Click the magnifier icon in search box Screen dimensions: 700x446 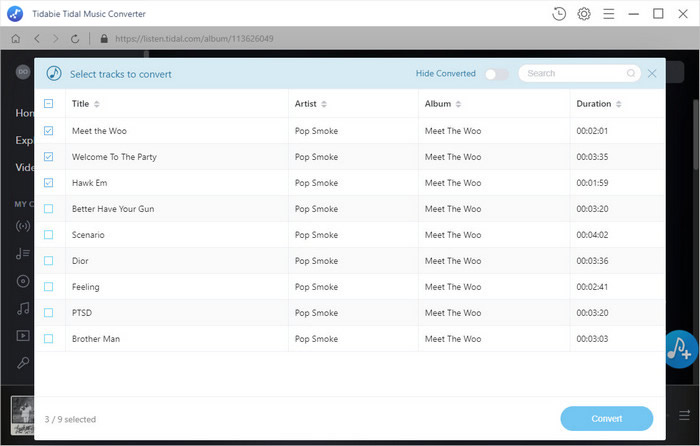(631, 73)
